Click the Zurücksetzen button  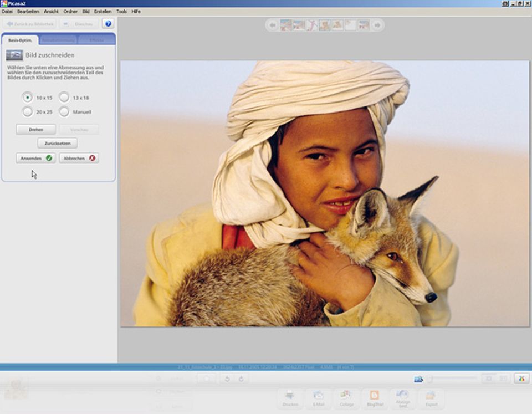coord(58,144)
